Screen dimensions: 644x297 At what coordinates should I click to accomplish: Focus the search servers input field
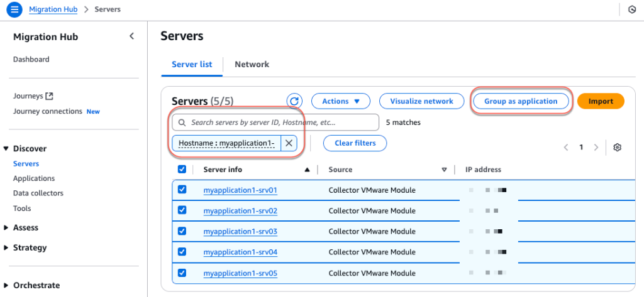tap(275, 122)
